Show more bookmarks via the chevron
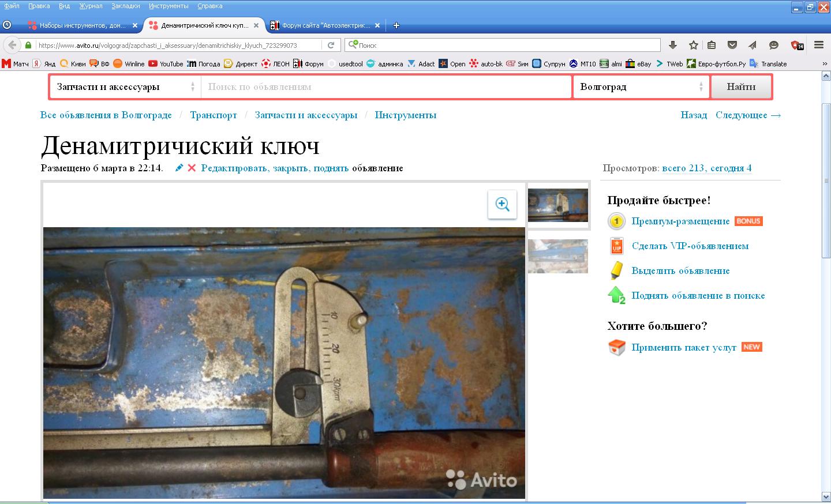Screen dimensions: 831x504 (x=824, y=64)
